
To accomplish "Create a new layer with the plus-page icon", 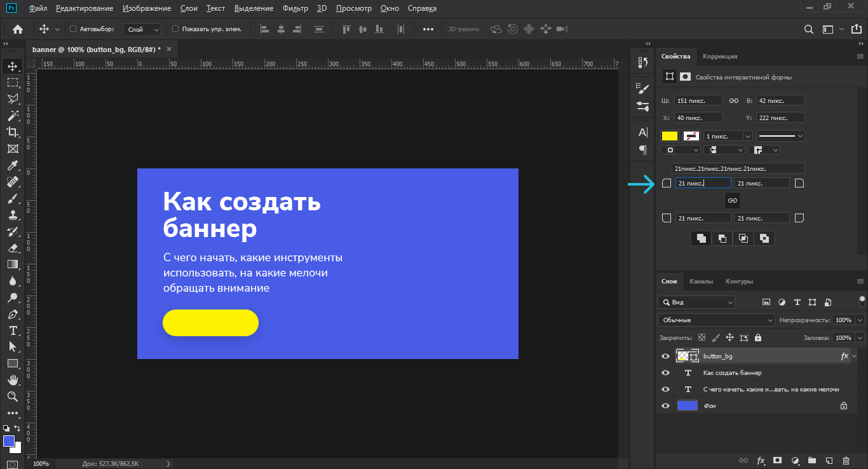I will point(829,460).
